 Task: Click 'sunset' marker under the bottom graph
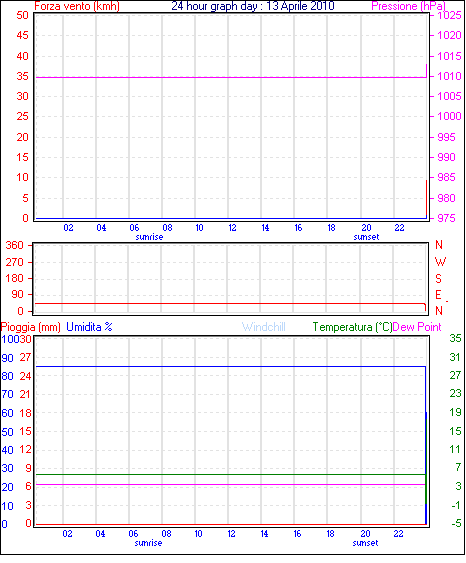coord(365,543)
